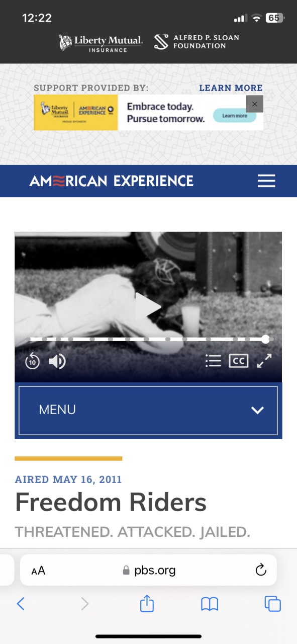This screenshot has width=297, height=644.
Task: Toggle closed captions on video
Action: click(x=239, y=361)
